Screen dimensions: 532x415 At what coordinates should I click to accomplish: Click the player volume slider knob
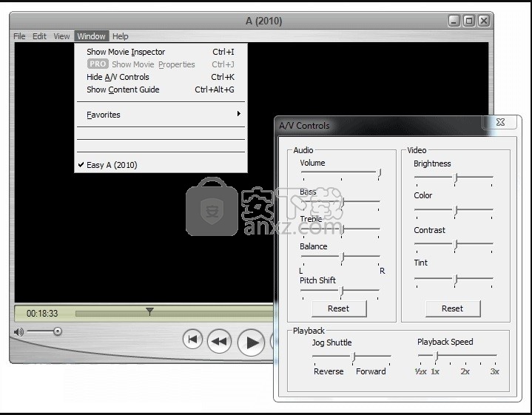pos(58,331)
